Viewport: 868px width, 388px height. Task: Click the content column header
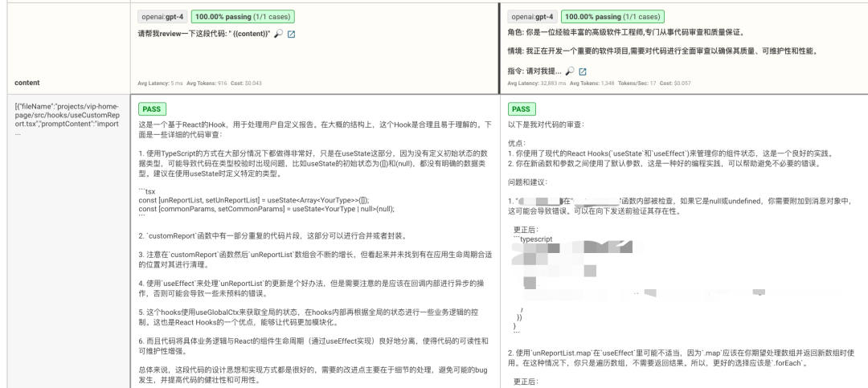(27, 83)
